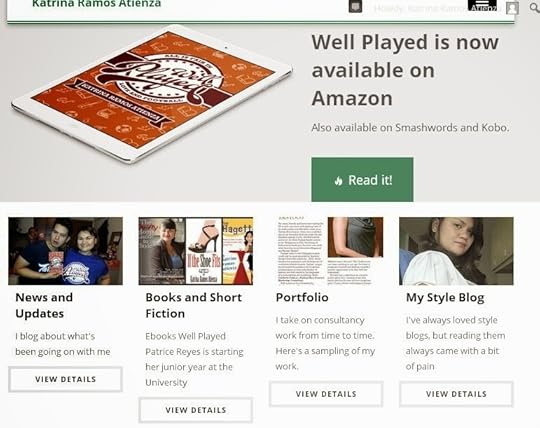This screenshot has width=540, height=428.
Task: Open the Katrina Ramos Atienza site title
Action: click(x=96, y=4)
